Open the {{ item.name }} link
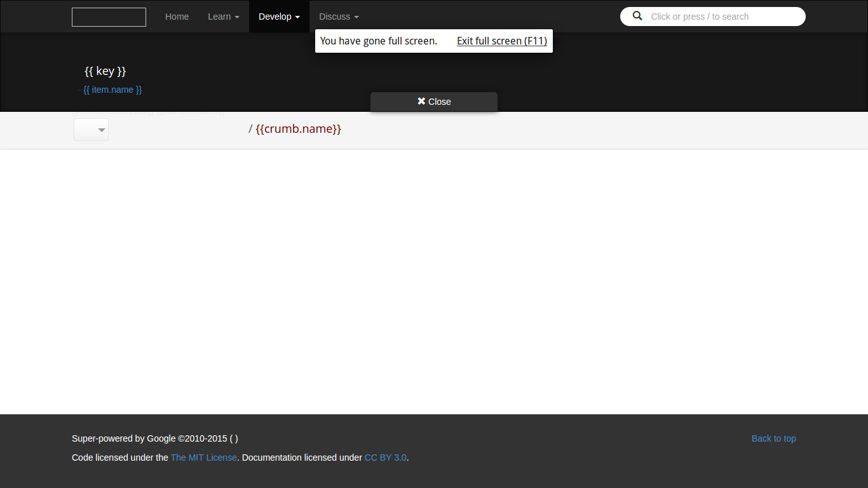868x488 pixels. (x=112, y=90)
